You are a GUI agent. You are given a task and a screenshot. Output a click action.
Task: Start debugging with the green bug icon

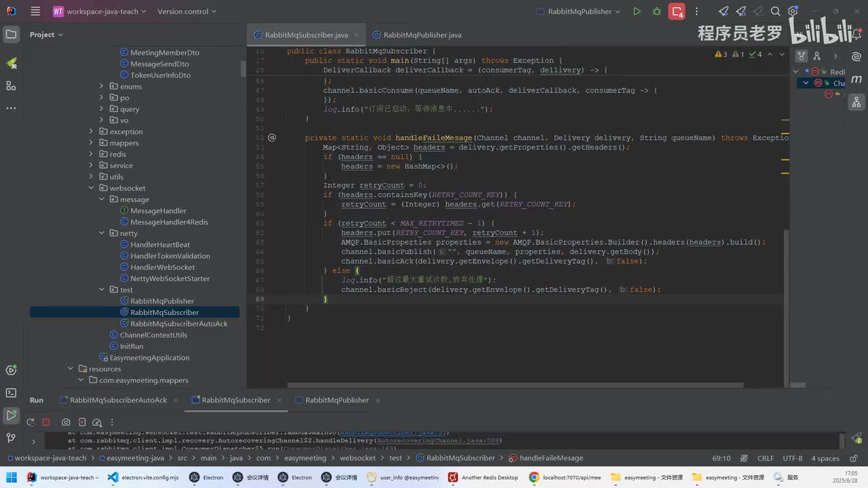tap(656, 12)
